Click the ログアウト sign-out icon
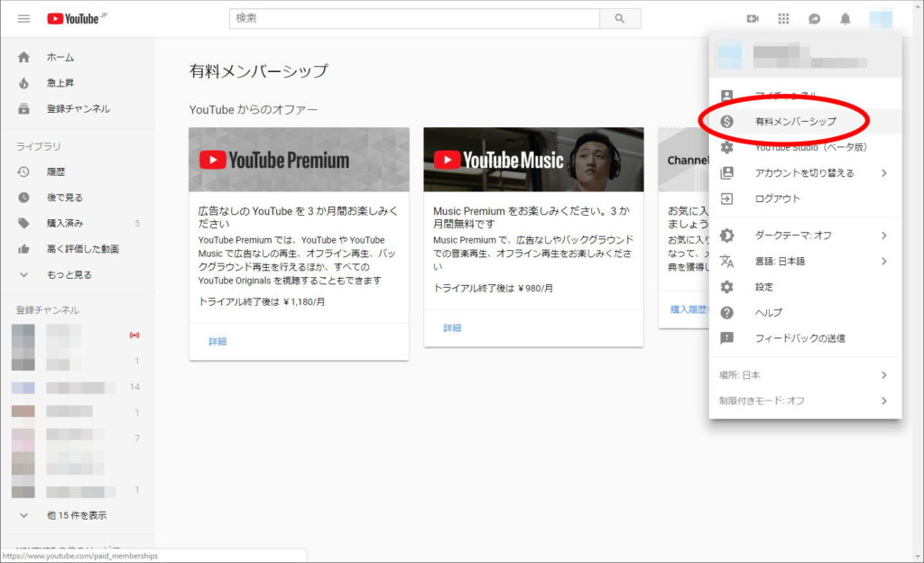 [x=727, y=198]
